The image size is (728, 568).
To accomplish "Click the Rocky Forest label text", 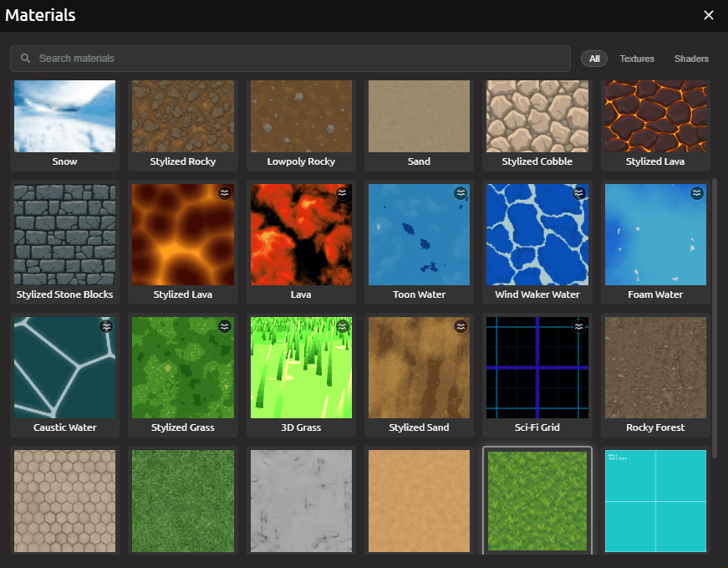I will coord(655,427).
